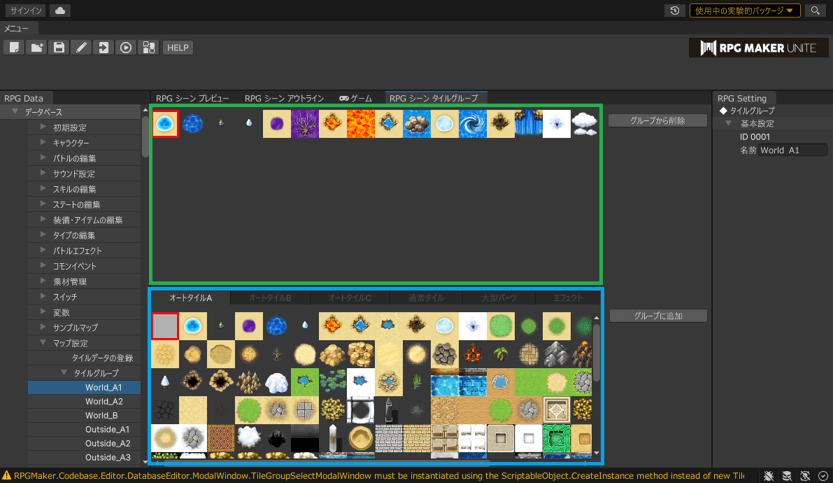Viewport: 833px width, 483px height.
Task: Click the 名前 World_A1 input field
Action: click(792, 150)
